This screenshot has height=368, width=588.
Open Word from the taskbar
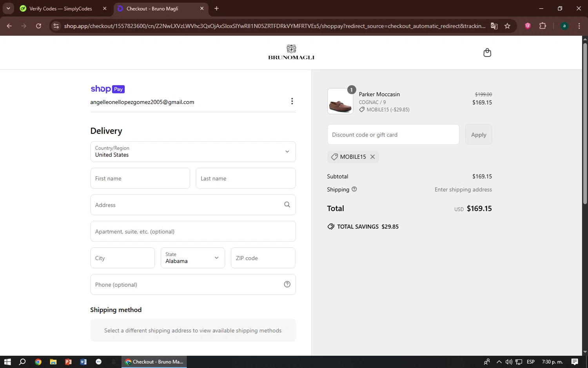click(83, 362)
